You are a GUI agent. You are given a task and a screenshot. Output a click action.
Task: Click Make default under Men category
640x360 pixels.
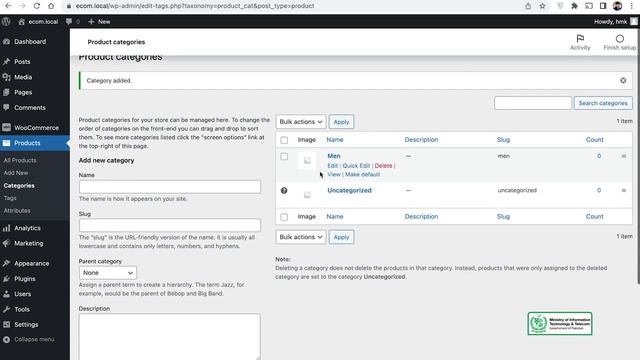tap(362, 174)
